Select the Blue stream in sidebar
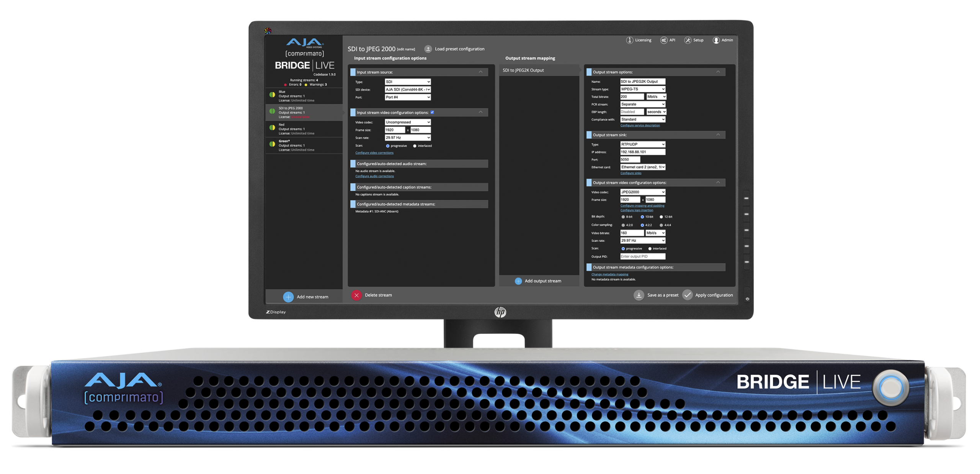The image size is (980, 474). pos(304,96)
